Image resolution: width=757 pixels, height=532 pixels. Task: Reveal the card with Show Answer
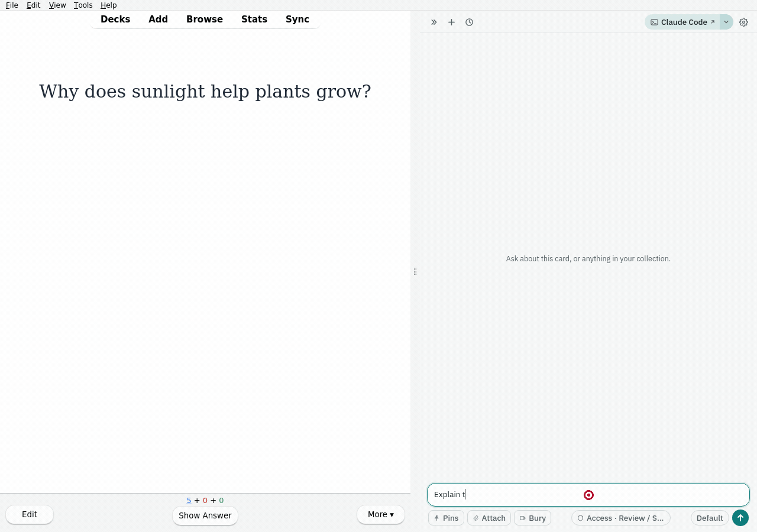(205, 515)
